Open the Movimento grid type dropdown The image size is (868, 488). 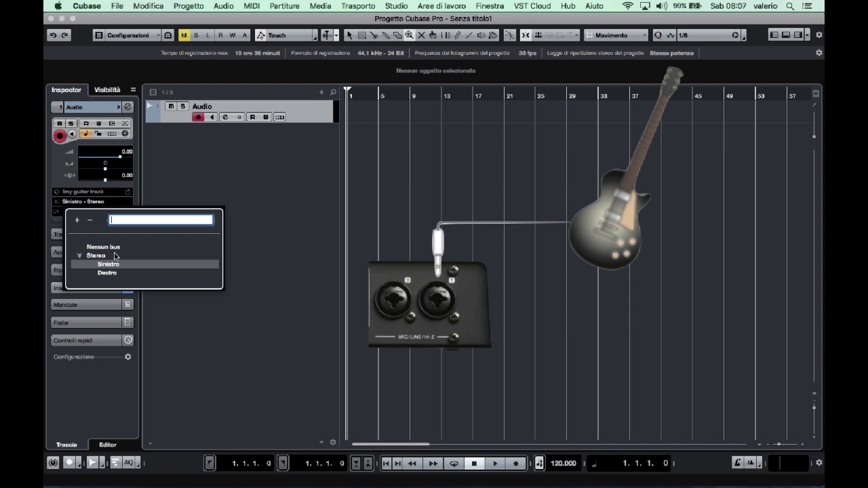pos(616,35)
